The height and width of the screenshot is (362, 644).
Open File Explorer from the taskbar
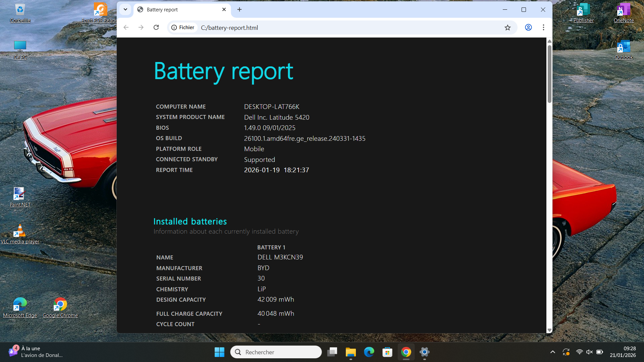(x=351, y=352)
